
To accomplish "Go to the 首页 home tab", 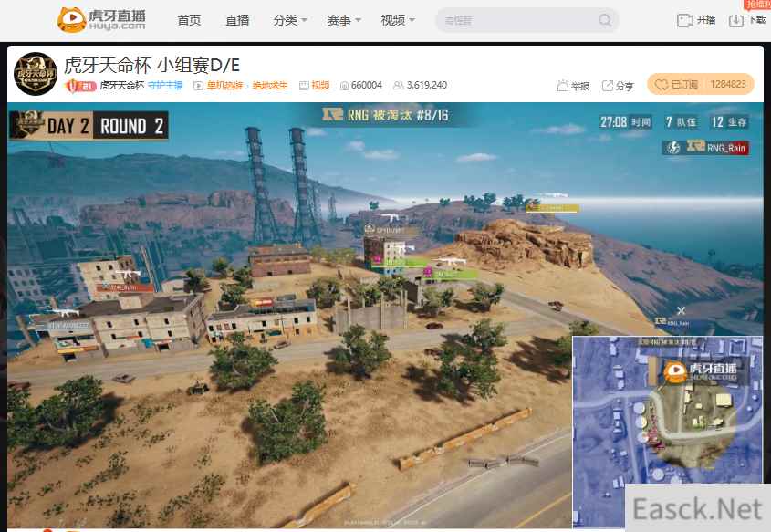I will pyautogui.click(x=189, y=20).
